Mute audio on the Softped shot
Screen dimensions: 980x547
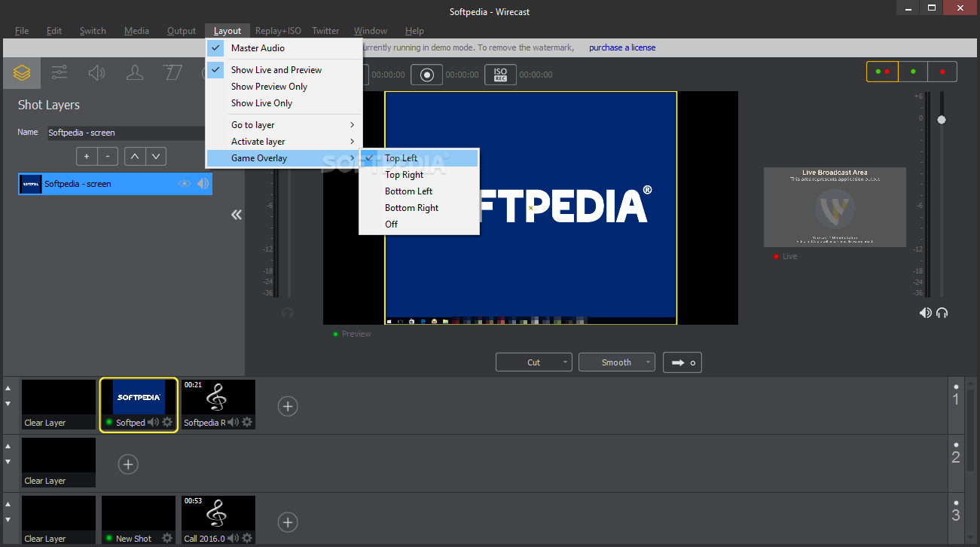tap(153, 422)
